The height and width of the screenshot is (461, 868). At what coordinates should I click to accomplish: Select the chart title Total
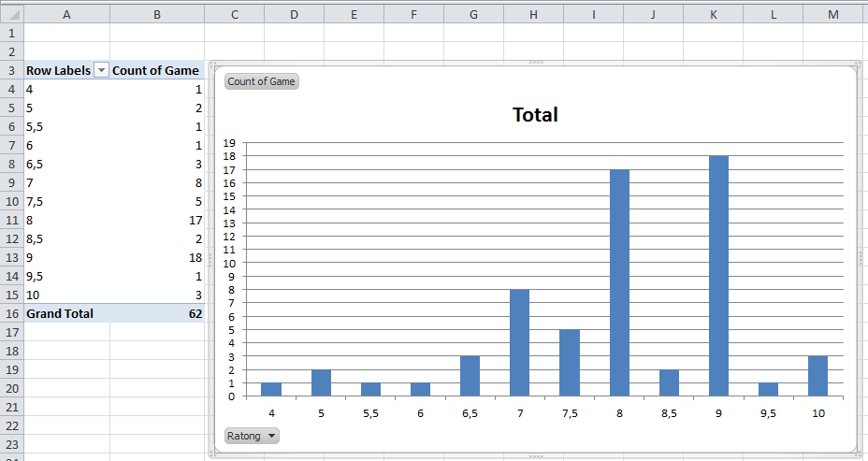535,115
